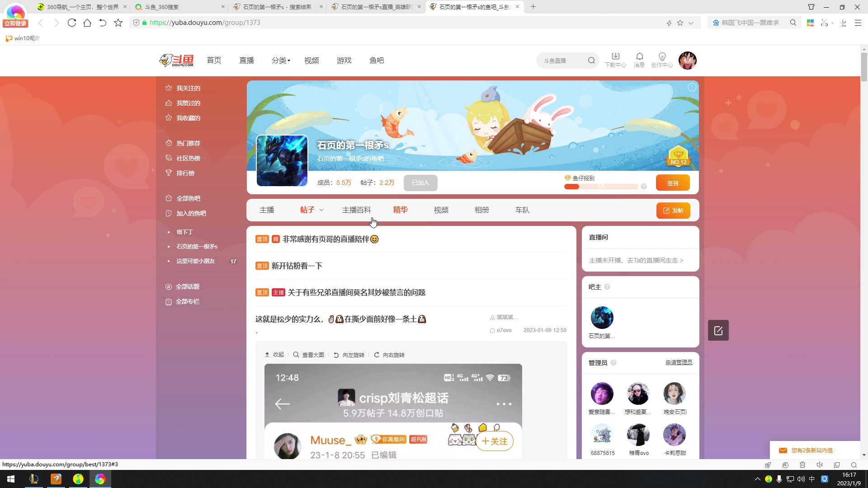Select the 视频 tab in group
This screenshot has height=488, width=868.
click(441, 210)
